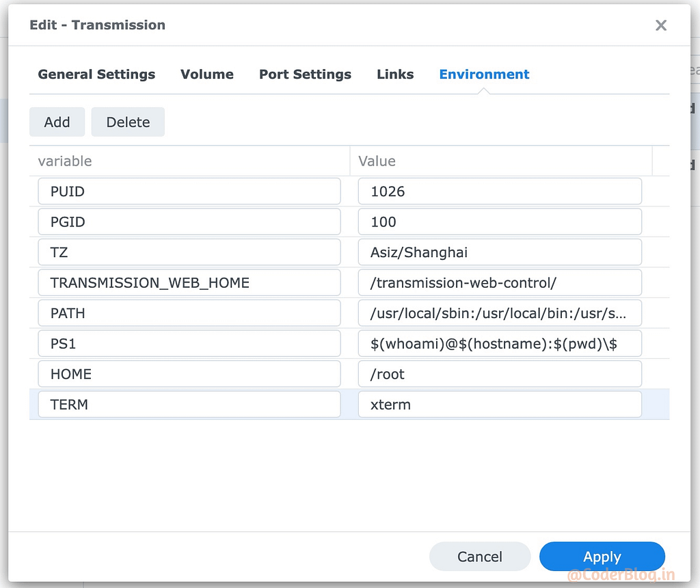Open the Environment tab
This screenshot has width=700, height=588.
click(x=484, y=74)
